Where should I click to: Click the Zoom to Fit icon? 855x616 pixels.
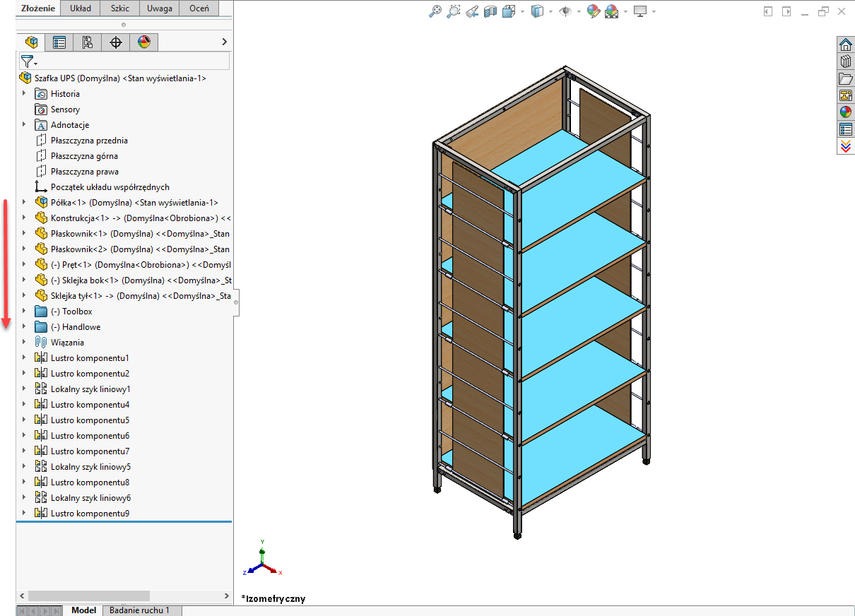[435, 11]
